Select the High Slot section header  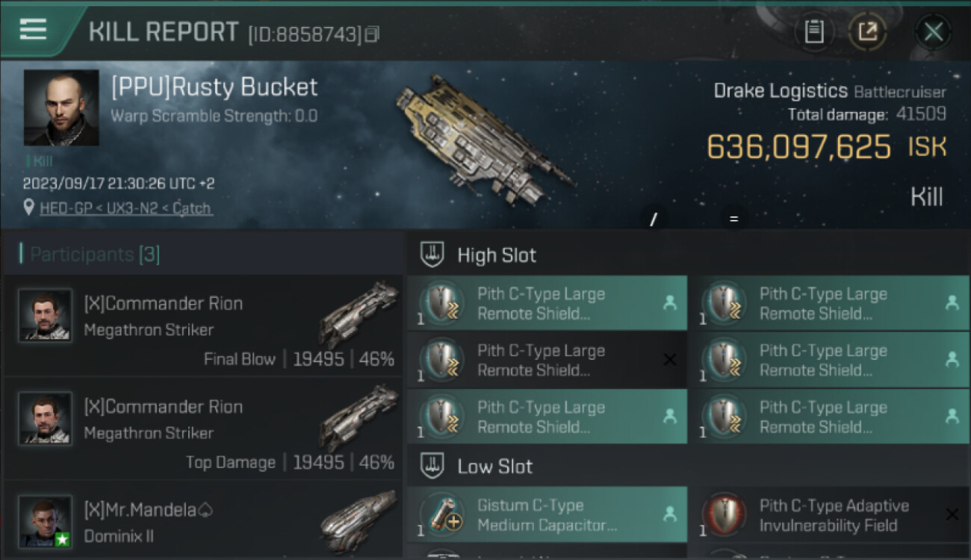pyautogui.click(x=497, y=255)
